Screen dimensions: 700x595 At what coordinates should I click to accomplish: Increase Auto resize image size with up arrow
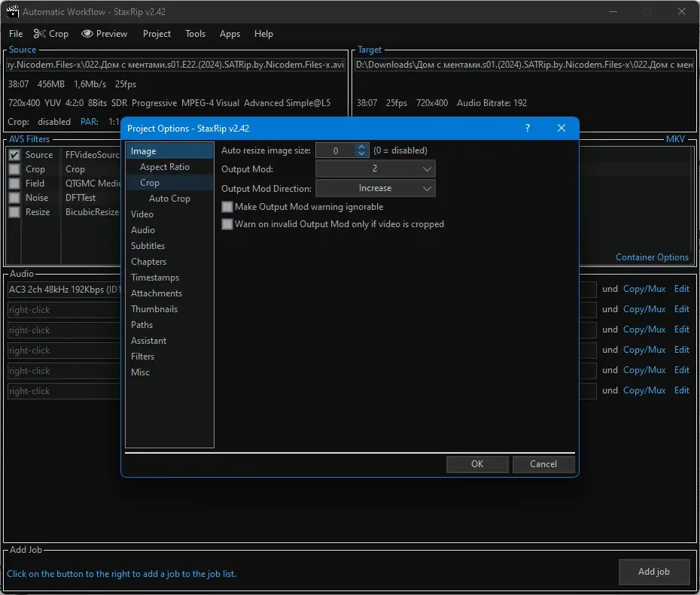[x=361, y=147]
